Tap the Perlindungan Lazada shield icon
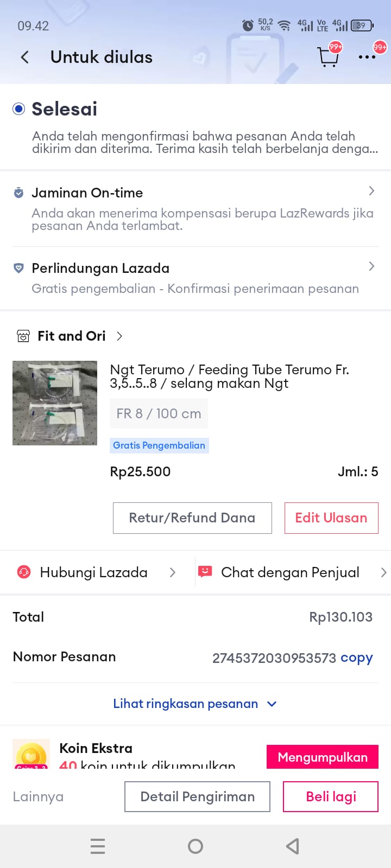 point(19,269)
